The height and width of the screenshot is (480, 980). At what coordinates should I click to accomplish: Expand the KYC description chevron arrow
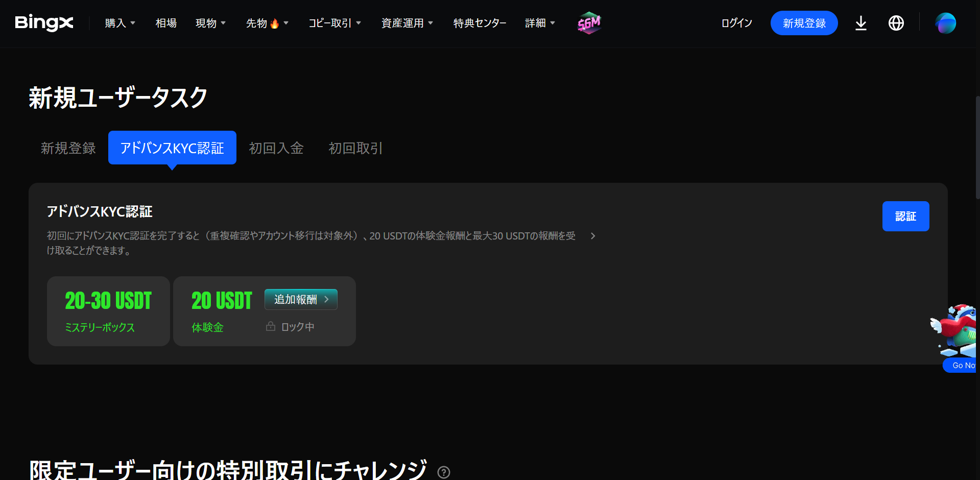click(593, 236)
